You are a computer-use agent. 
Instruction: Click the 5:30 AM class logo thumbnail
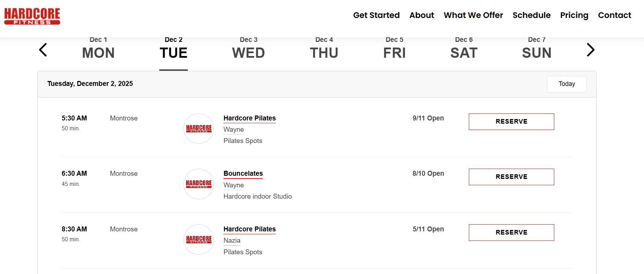point(199,129)
